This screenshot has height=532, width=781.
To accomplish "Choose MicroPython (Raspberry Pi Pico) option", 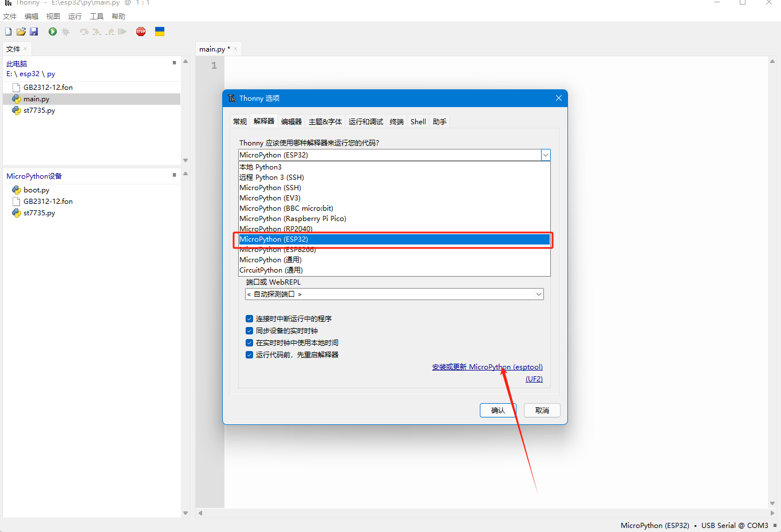I will tap(394, 219).
